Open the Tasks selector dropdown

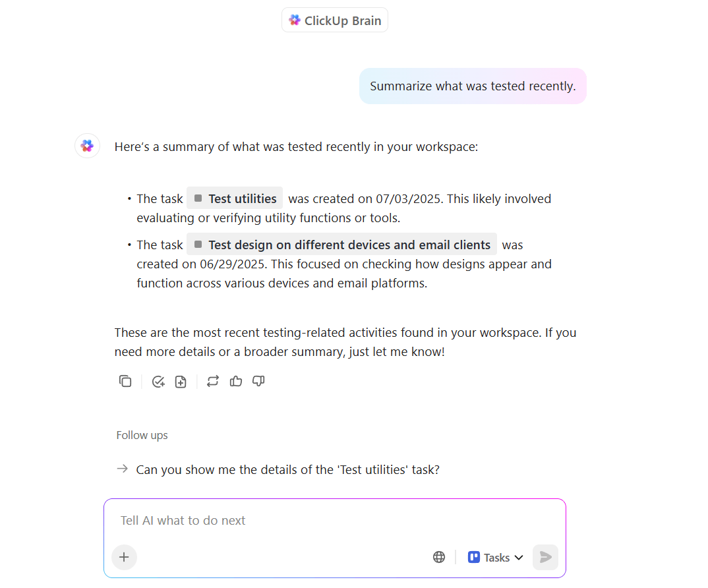494,557
